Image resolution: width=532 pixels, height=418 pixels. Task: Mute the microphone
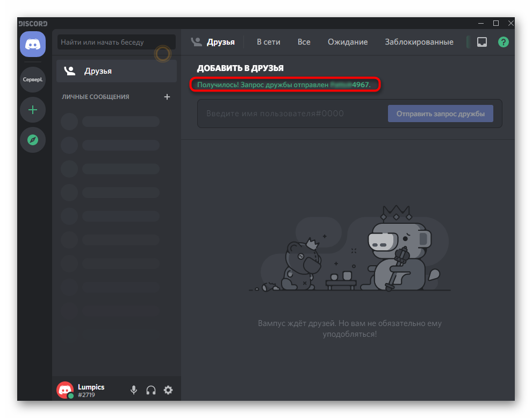[134, 390]
